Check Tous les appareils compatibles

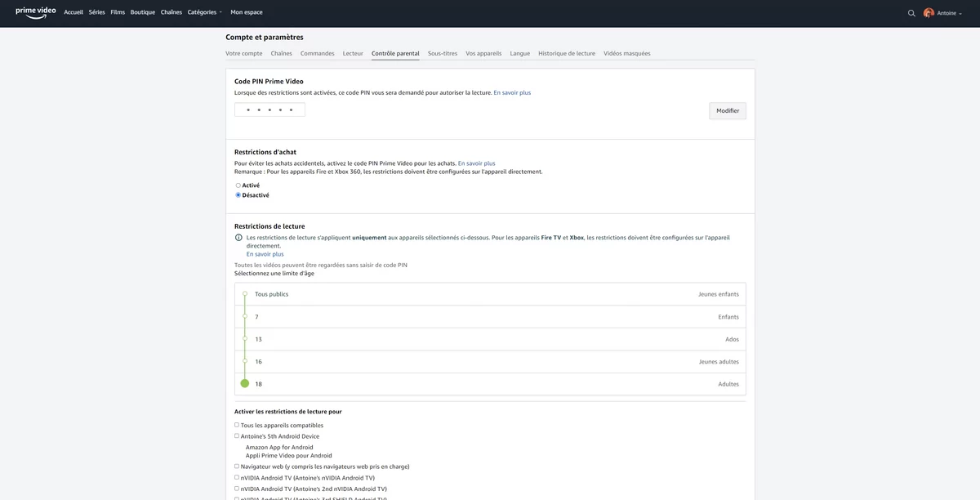(237, 425)
